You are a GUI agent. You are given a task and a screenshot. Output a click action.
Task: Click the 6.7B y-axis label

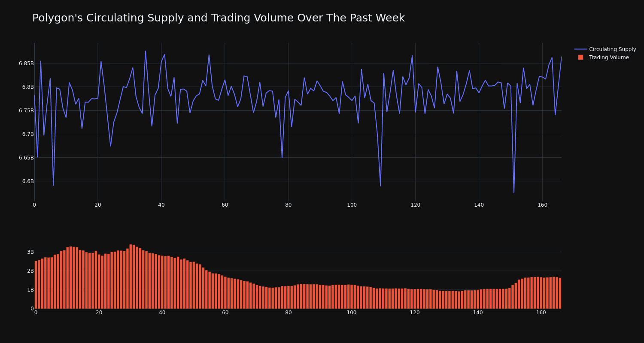coord(28,134)
